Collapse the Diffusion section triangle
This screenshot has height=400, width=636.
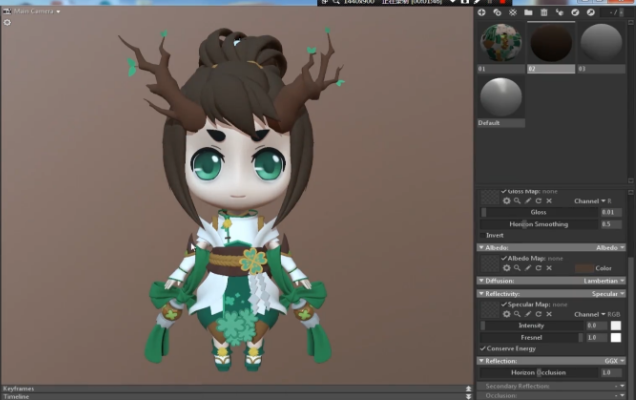click(x=481, y=281)
